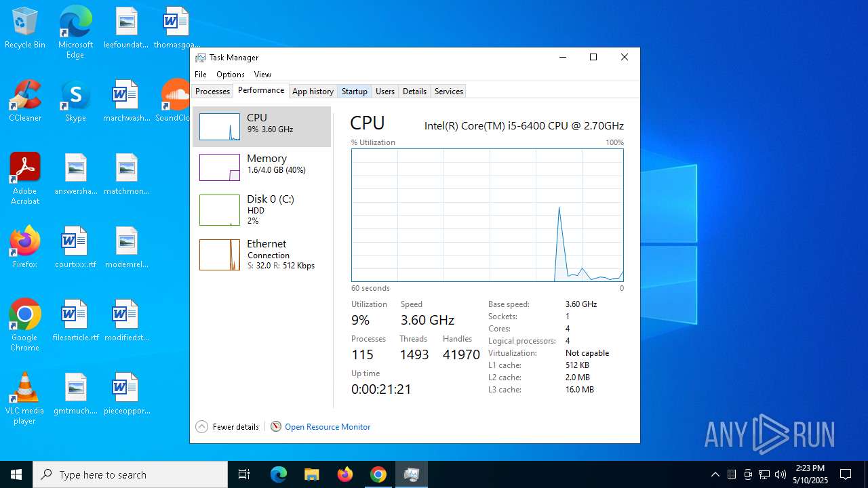
Task: Select the Disk 0 (C:) entry
Action: [x=262, y=209]
